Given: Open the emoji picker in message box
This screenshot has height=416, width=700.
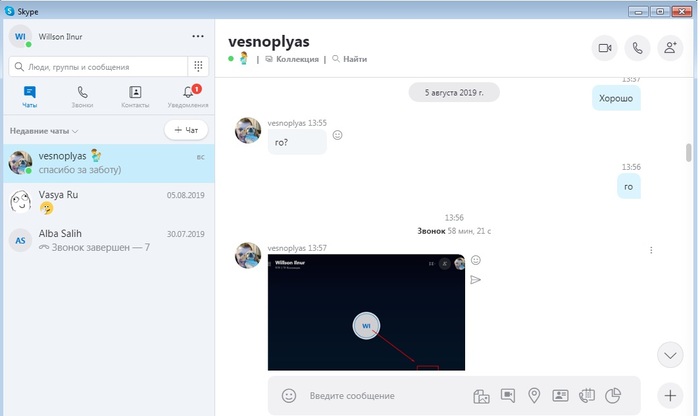Looking at the screenshot, I should pyautogui.click(x=289, y=395).
